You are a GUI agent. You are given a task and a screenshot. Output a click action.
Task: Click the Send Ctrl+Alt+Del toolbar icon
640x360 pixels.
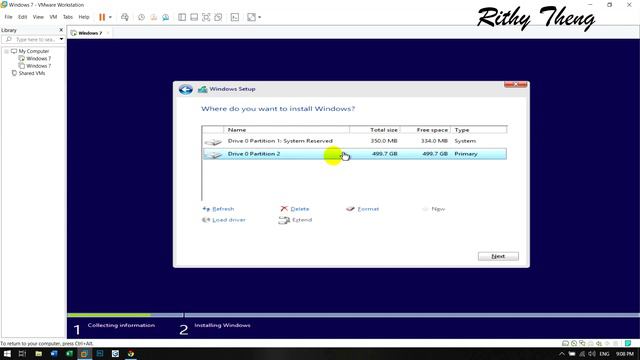click(125, 17)
